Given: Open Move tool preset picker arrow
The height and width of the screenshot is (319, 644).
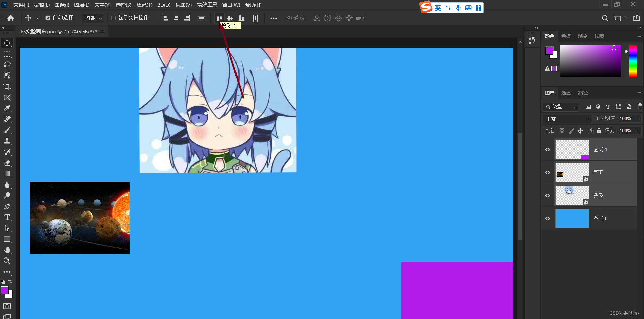Looking at the screenshot, I should coord(37,18).
